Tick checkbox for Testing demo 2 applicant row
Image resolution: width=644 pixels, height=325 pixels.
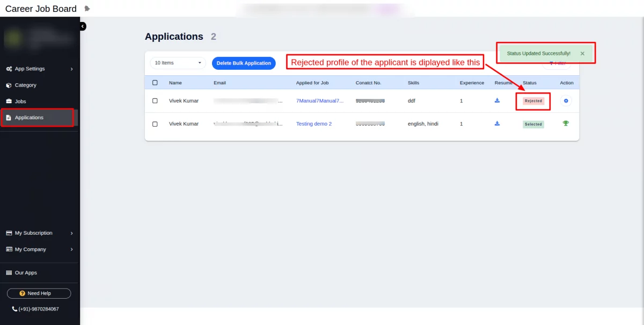coord(155,124)
